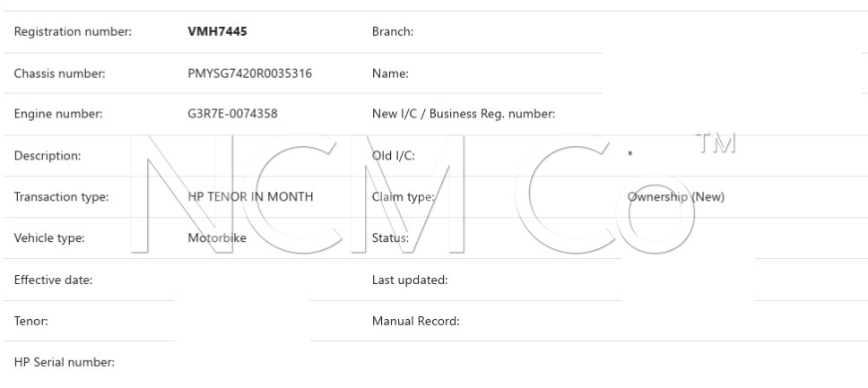Click the Name field label
Viewport: 868px width, 388px height.
click(x=390, y=73)
